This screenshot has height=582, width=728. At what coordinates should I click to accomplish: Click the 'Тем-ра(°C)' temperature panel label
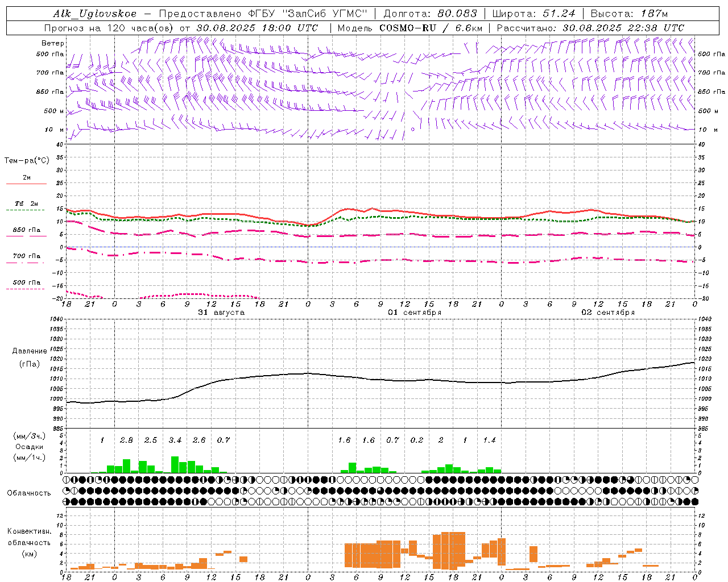point(27,161)
